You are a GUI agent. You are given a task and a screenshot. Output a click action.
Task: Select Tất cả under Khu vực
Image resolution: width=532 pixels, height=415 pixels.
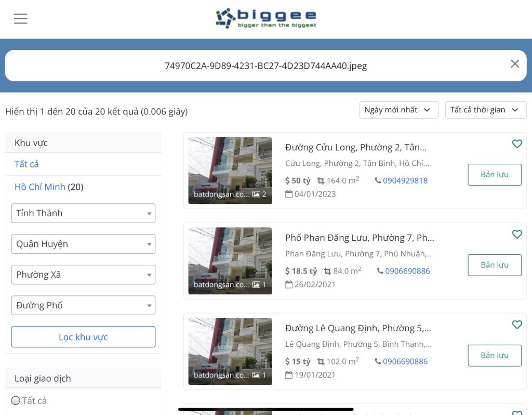(x=26, y=164)
